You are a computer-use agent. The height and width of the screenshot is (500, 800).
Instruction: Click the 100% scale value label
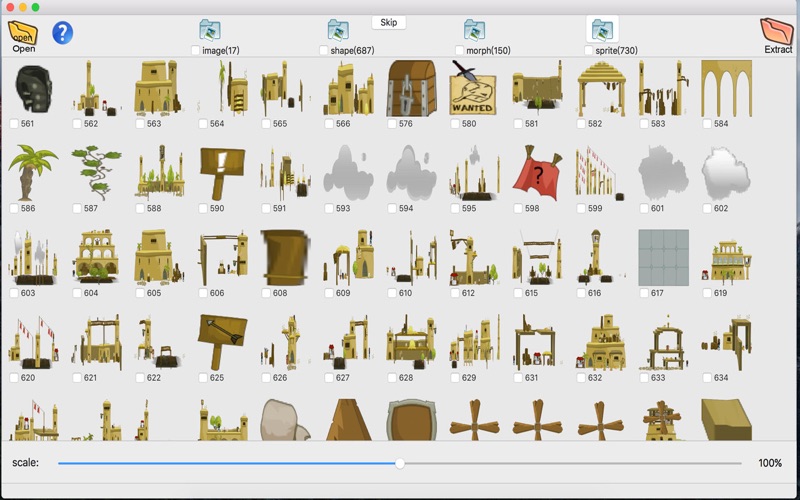770,463
